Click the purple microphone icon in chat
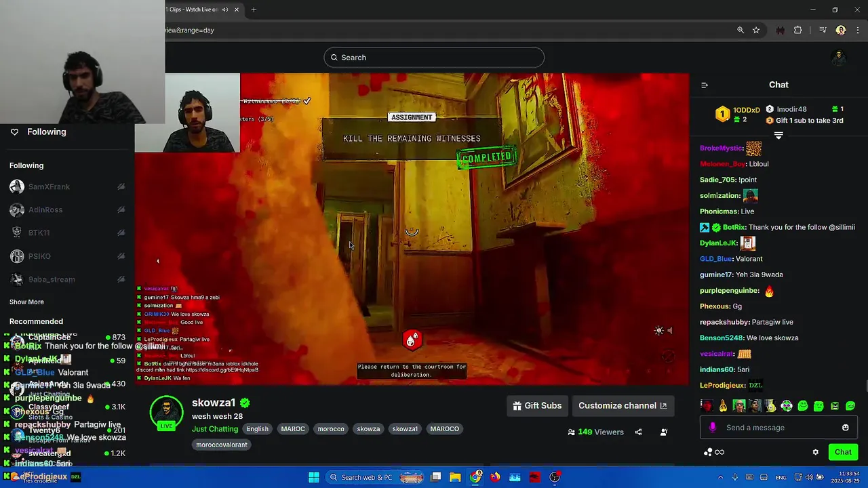The width and height of the screenshot is (868, 488). [713, 428]
